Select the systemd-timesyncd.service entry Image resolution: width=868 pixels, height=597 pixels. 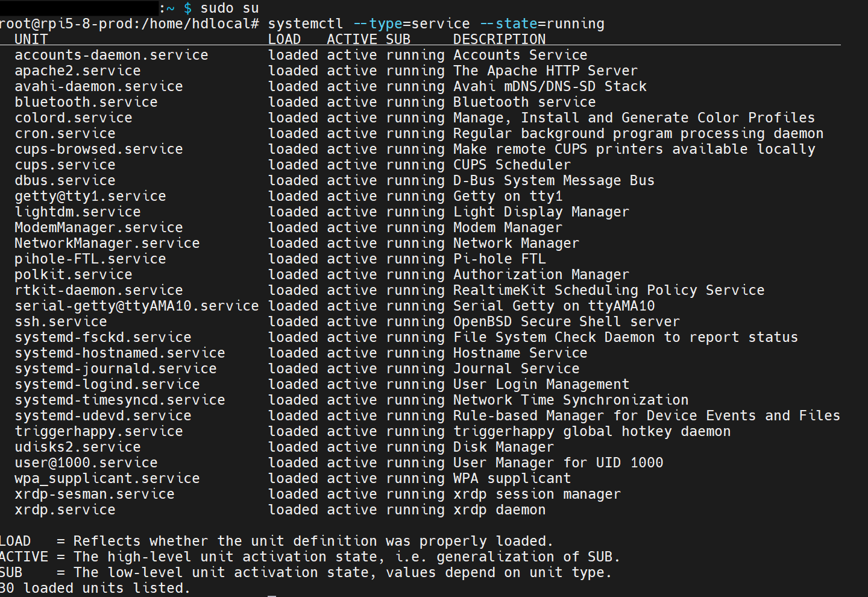pos(119,399)
